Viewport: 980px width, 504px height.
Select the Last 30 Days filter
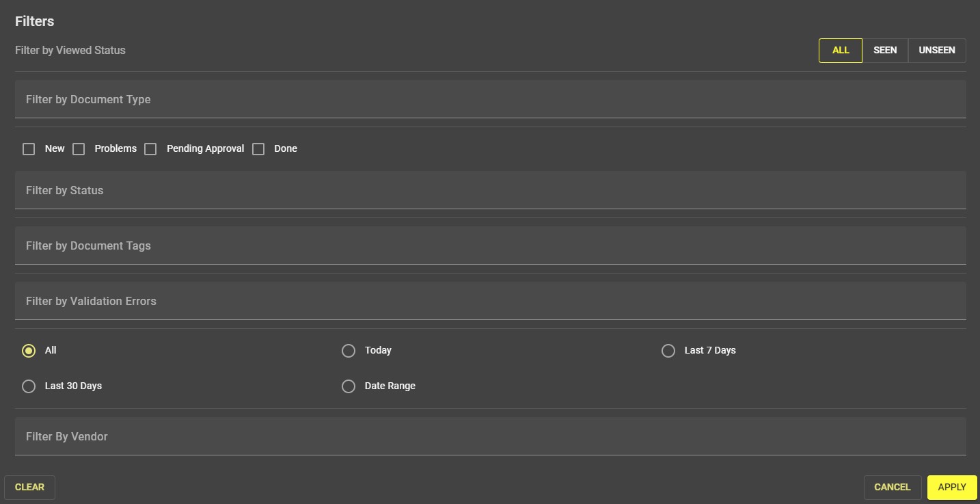pos(29,386)
